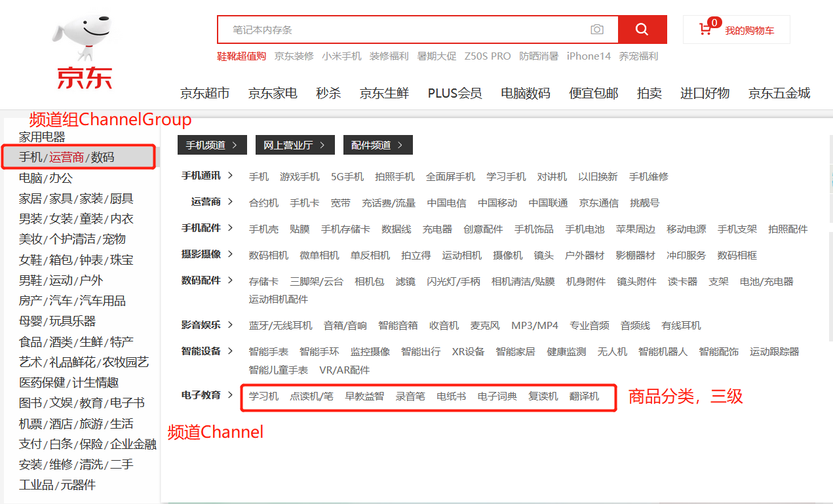This screenshot has height=504, width=833.
Task: Select 电脑/办公 in the sidebar
Action: pos(46,178)
